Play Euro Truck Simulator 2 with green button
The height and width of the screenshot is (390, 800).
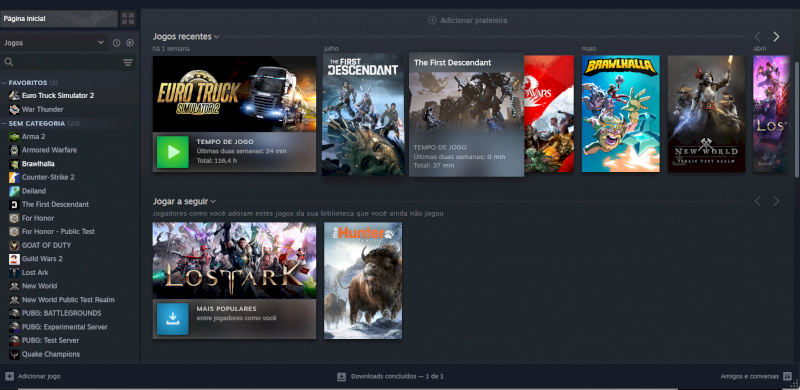[172, 152]
